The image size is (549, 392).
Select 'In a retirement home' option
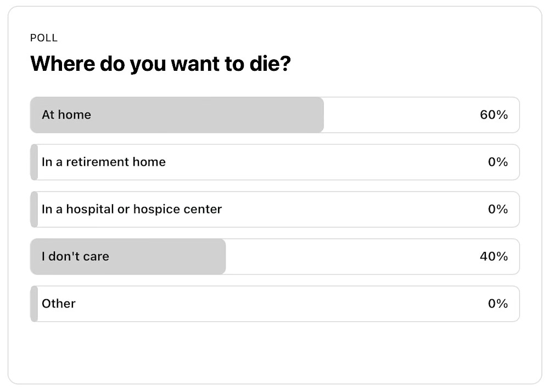pyautogui.click(x=274, y=162)
